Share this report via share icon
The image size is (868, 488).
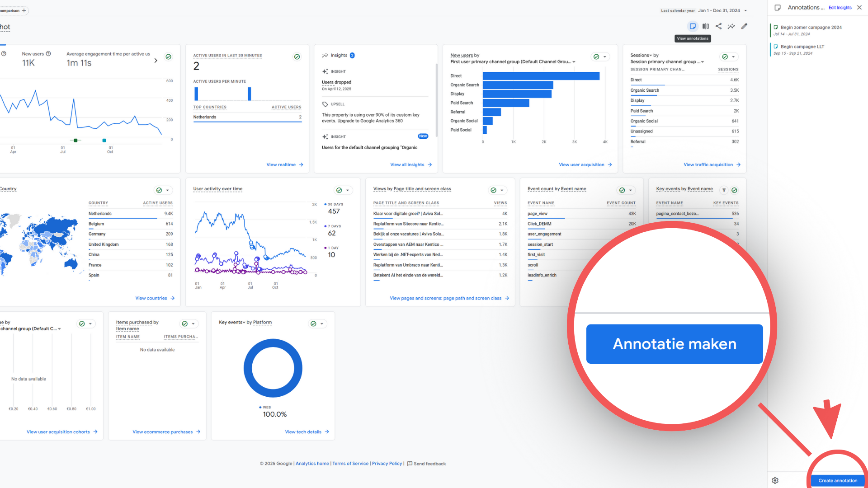click(718, 26)
